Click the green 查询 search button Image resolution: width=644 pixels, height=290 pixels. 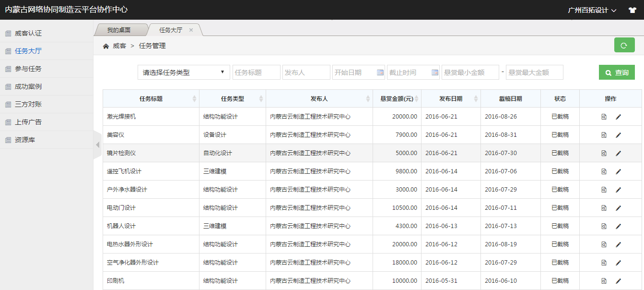tap(617, 72)
